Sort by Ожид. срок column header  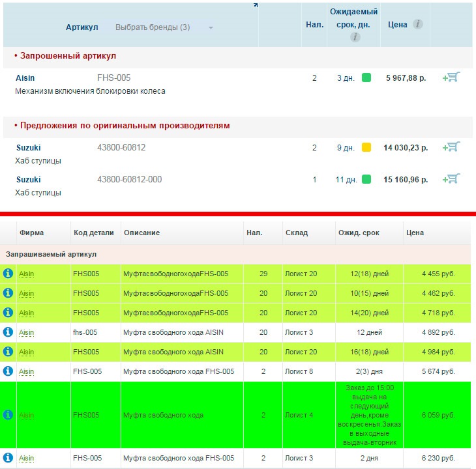359,233
